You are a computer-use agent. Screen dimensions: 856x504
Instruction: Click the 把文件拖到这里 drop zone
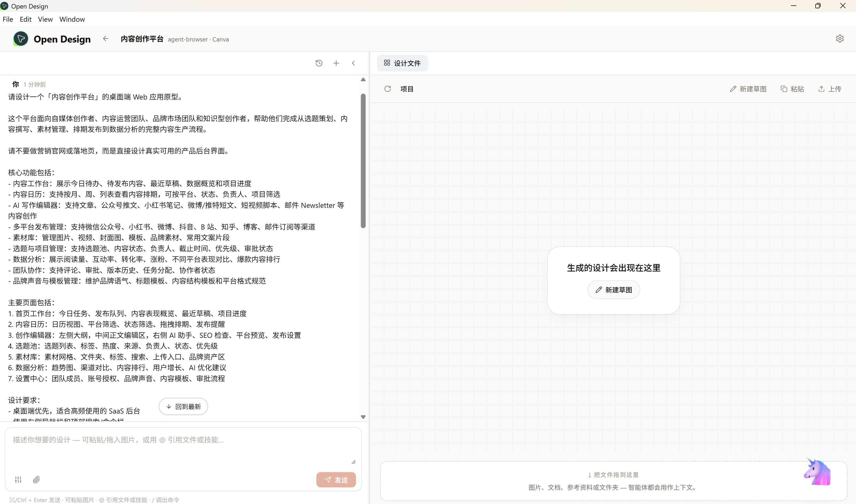(613, 480)
